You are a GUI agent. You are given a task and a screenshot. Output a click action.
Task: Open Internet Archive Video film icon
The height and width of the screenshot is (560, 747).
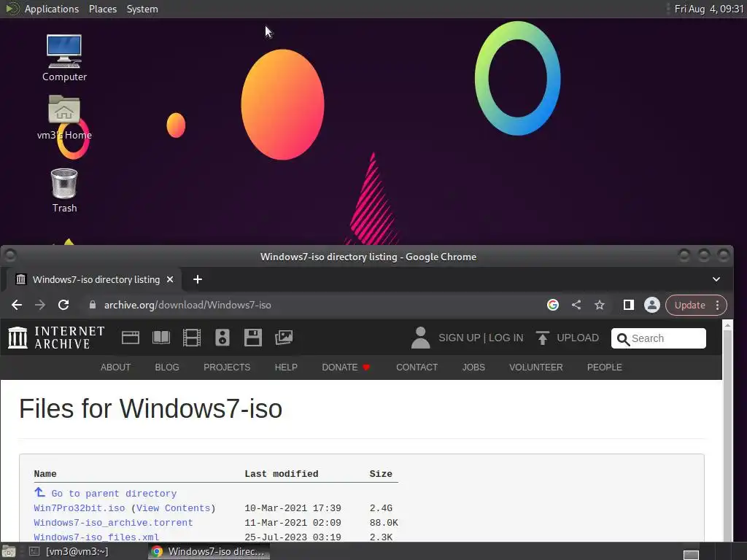(x=192, y=338)
